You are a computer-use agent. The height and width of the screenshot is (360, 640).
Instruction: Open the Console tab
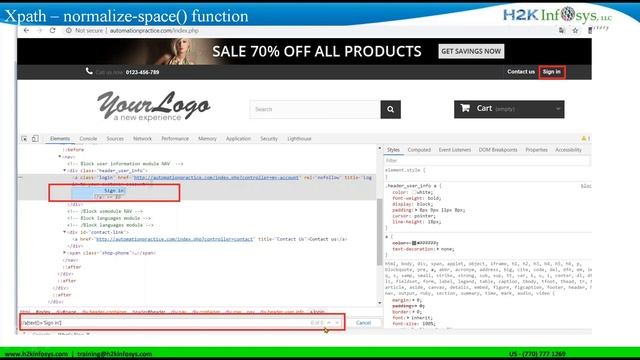click(x=88, y=139)
